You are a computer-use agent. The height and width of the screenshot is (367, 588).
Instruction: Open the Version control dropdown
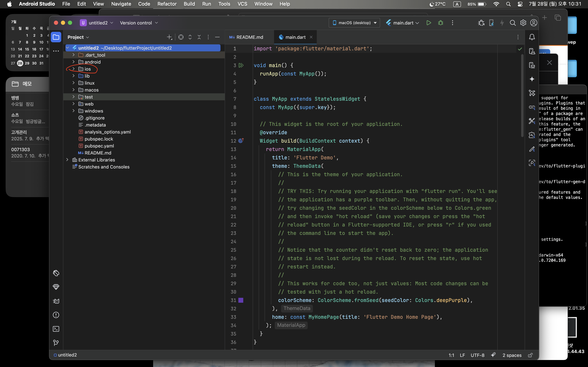(139, 23)
